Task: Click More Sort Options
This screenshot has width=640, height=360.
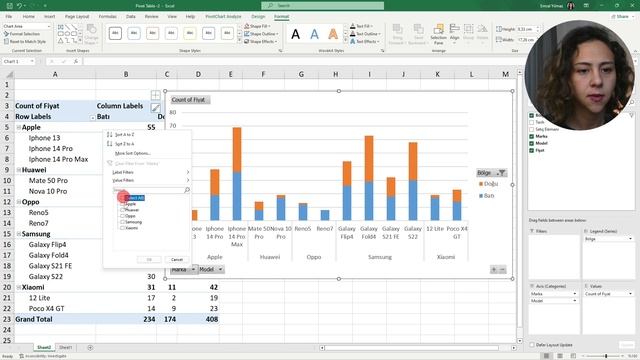Action: [133, 153]
